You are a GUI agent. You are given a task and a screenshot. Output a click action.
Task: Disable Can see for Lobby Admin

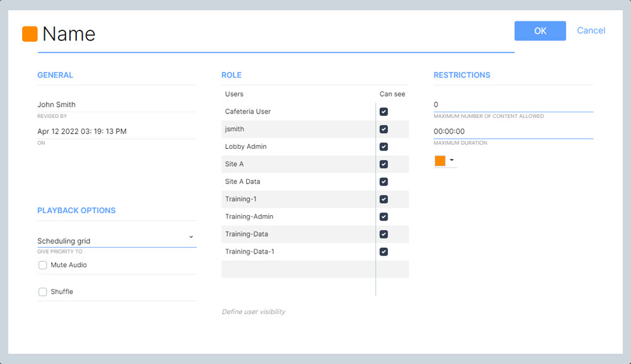(x=384, y=147)
